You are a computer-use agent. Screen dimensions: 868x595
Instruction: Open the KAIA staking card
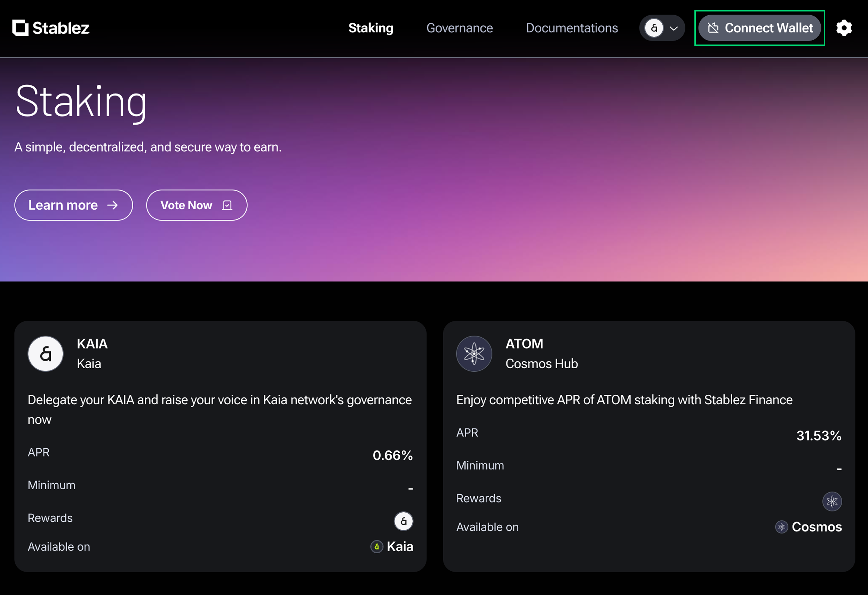pos(220,446)
